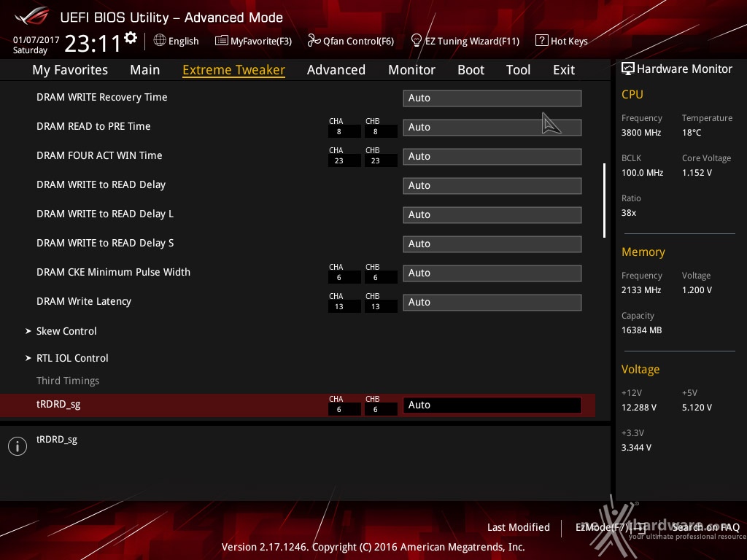This screenshot has width=747, height=560.
Task: Click the MyFavorite list icon
Action: point(222,41)
